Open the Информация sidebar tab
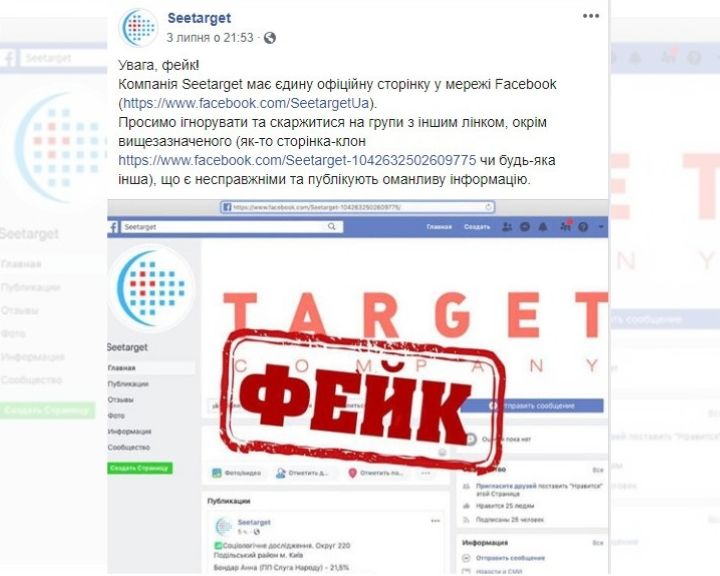Image resolution: width=720 pixels, height=576 pixels. (x=129, y=431)
